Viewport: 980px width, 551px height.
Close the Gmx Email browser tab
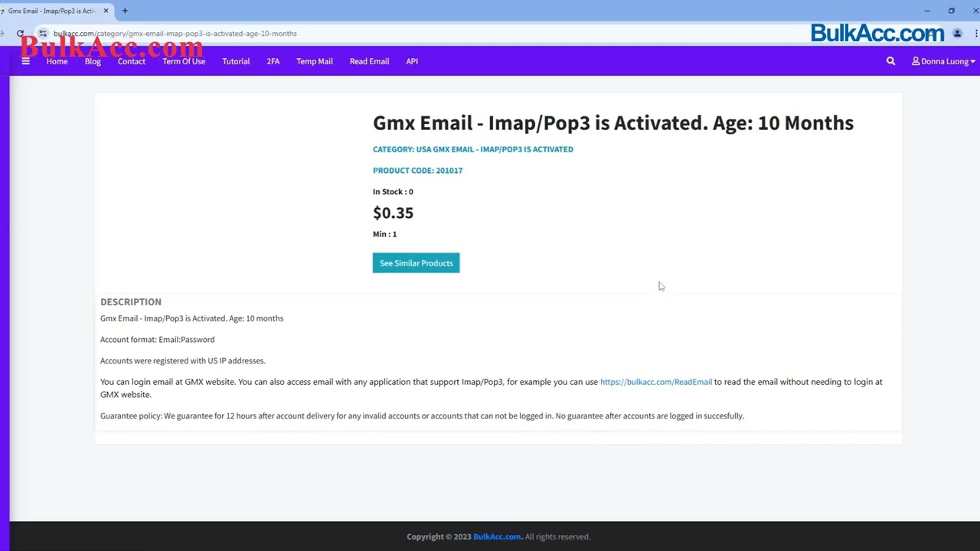click(x=106, y=11)
